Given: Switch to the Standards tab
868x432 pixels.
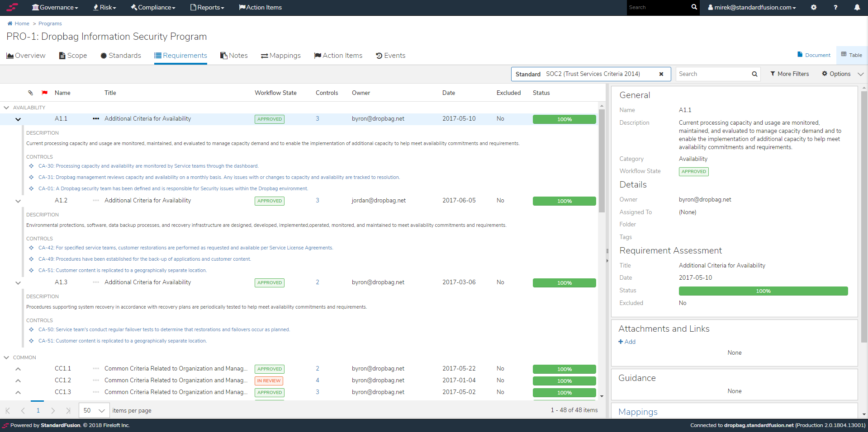Looking at the screenshot, I should coord(121,56).
